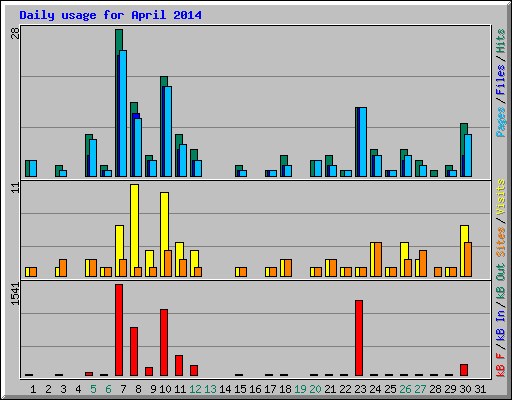512x400 pixels.
Task: Click the cyan Pages bar for day 10
Action: pyautogui.click(x=168, y=131)
